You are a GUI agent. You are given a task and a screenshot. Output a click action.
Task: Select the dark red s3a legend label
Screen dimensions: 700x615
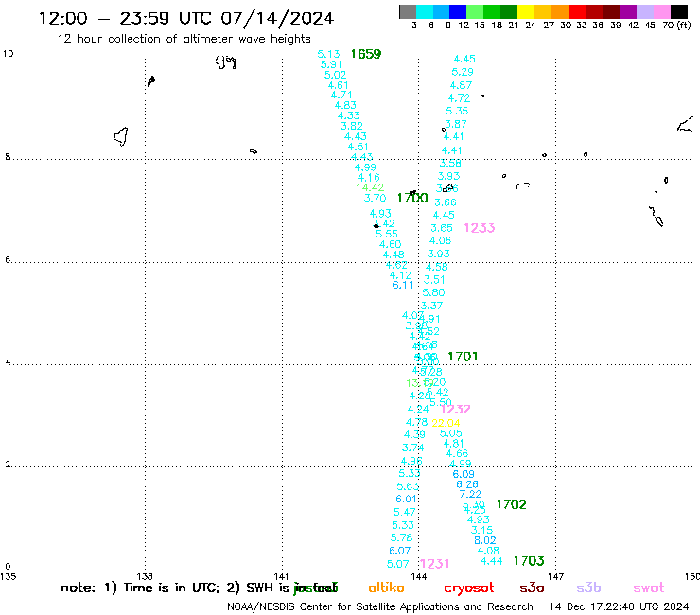(x=532, y=589)
